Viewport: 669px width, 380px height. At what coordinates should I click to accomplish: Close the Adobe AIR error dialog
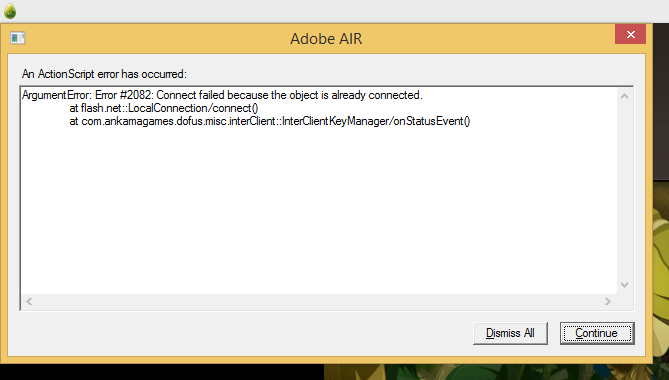630,34
